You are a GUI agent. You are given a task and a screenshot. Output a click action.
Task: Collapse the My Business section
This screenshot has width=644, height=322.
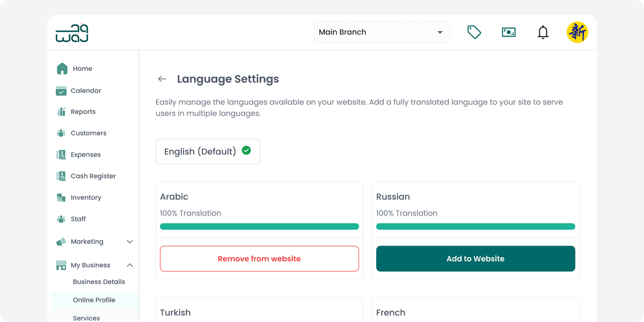click(129, 265)
